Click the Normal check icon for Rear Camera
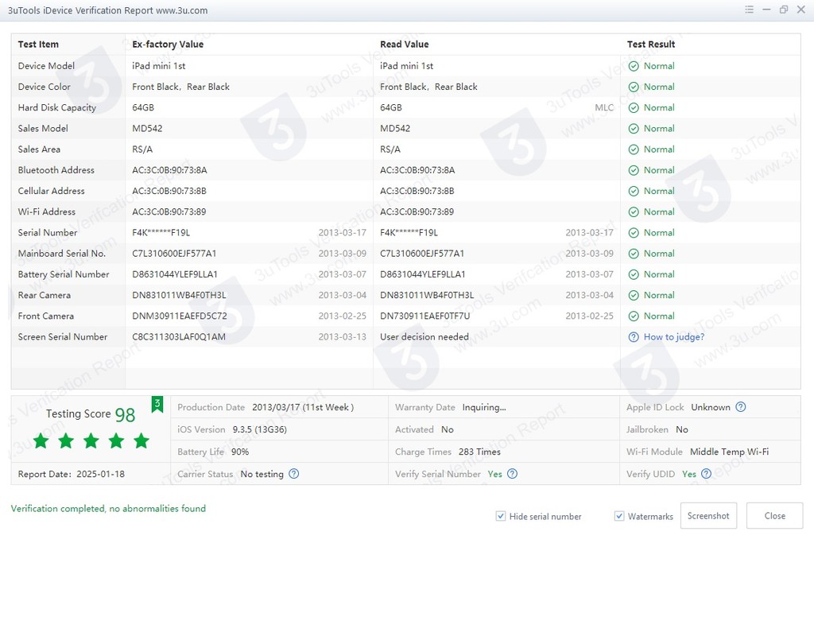 pos(634,295)
